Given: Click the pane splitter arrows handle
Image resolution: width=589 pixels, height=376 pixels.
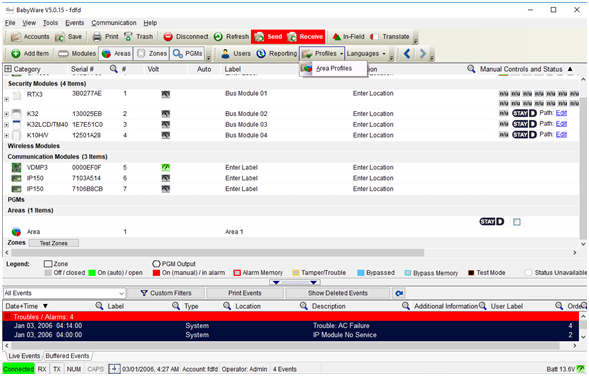Looking at the screenshot, I should [294, 282].
